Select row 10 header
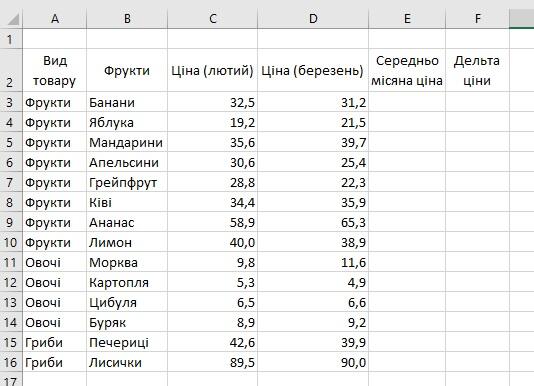This screenshot has width=534, height=386. (11, 242)
